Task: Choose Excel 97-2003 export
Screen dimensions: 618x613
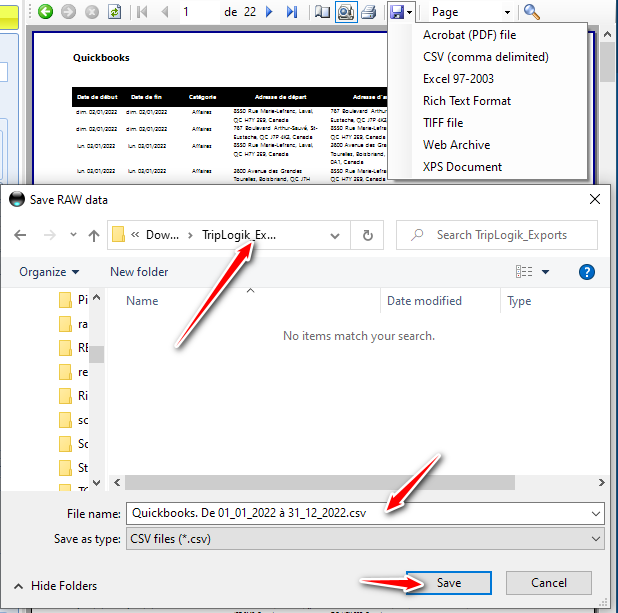Action: [458, 79]
